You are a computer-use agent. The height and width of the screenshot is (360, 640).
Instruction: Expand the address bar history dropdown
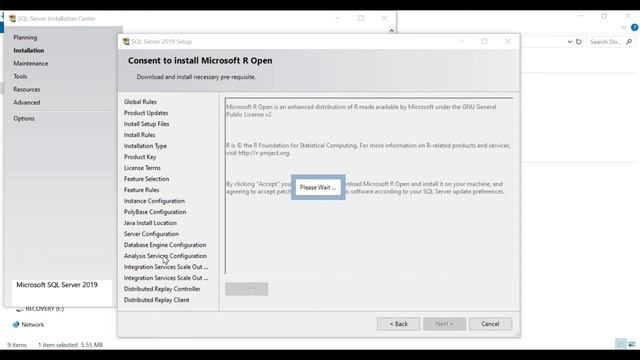click(569, 42)
